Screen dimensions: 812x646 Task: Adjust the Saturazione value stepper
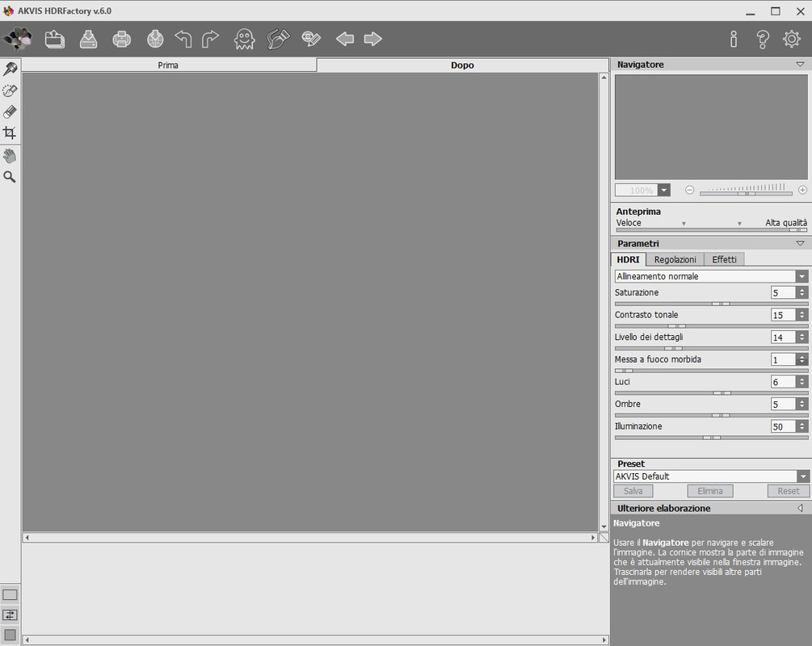coord(802,293)
